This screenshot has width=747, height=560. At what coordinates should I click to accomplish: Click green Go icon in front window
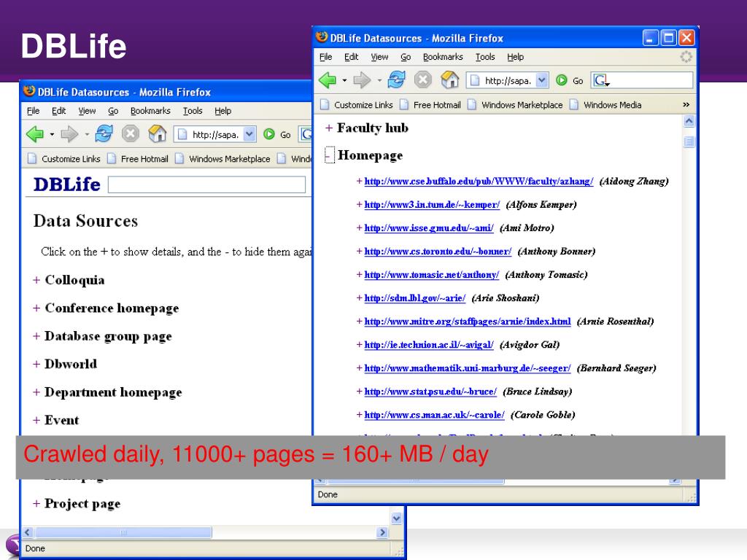tap(562, 80)
